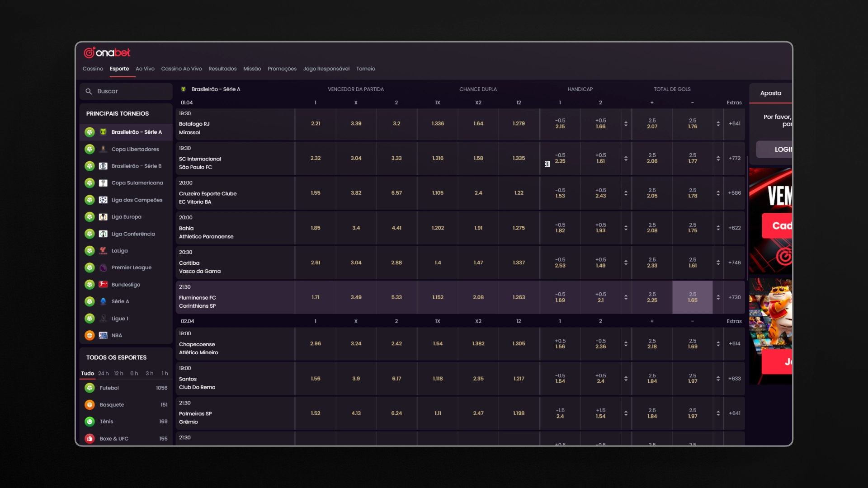Click the Onabet logo
868x488 pixels.
pyautogui.click(x=107, y=53)
